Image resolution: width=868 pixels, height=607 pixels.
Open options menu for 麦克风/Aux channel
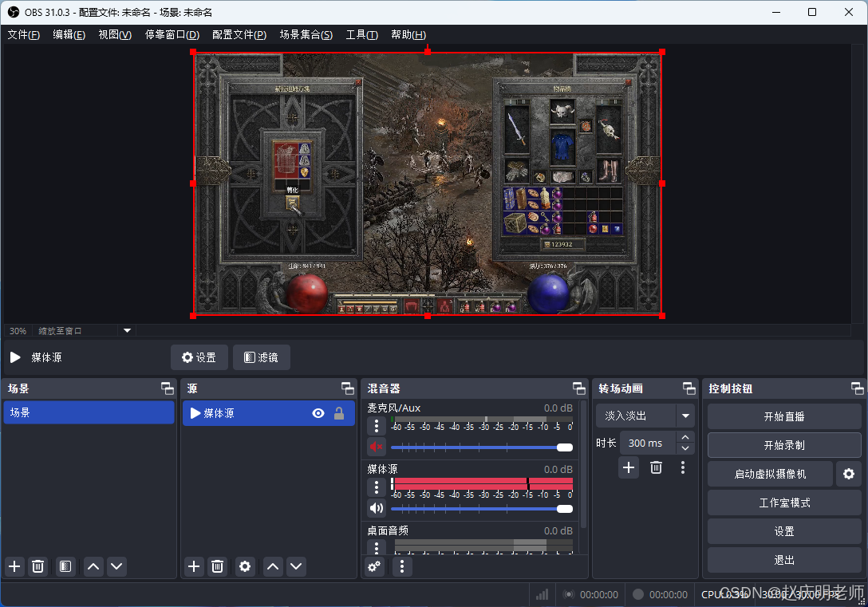pos(377,426)
